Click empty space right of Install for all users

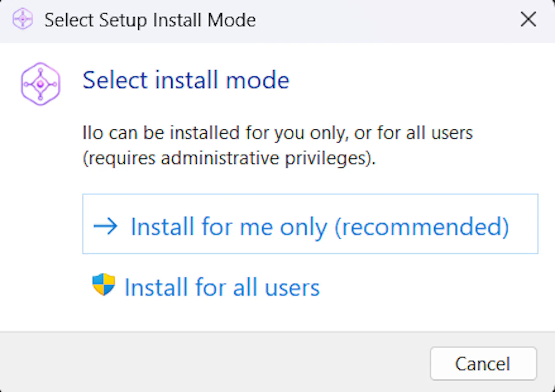coord(430,287)
